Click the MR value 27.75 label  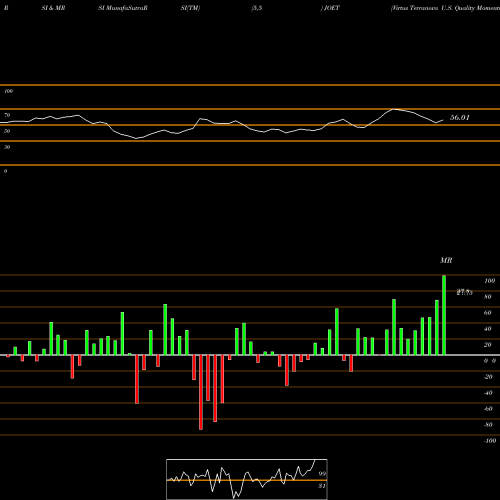(x=465, y=292)
